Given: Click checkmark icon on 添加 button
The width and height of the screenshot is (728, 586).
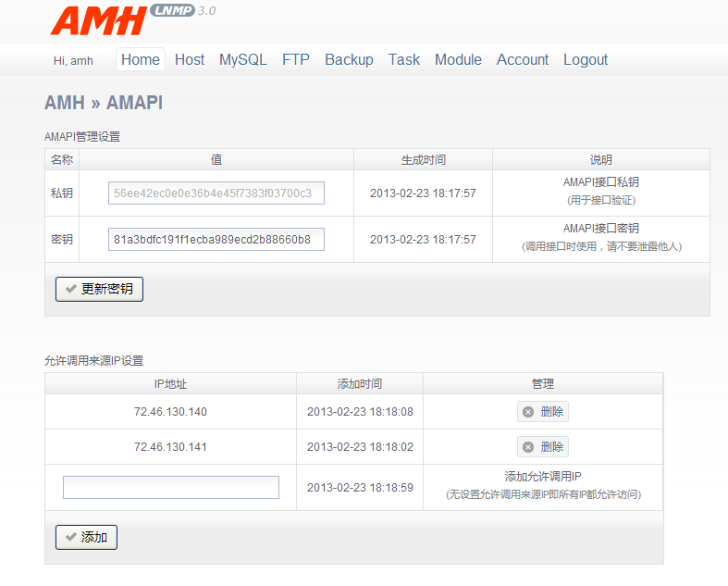Looking at the screenshot, I should (x=71, y=537).
